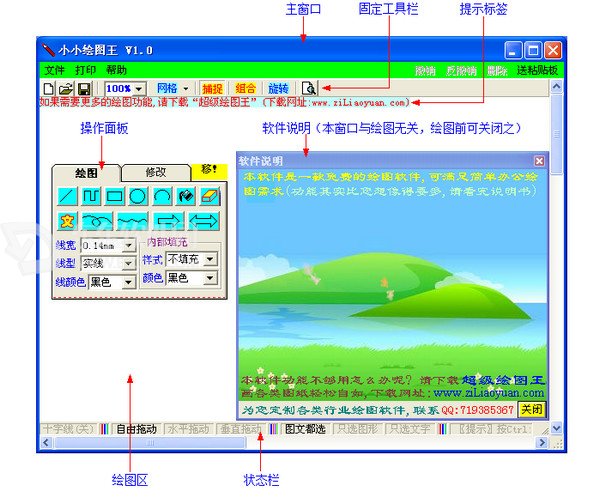Open the print preview magnifier icon
Viewport: 600px width, 498px height.
(x=309, y=88)
